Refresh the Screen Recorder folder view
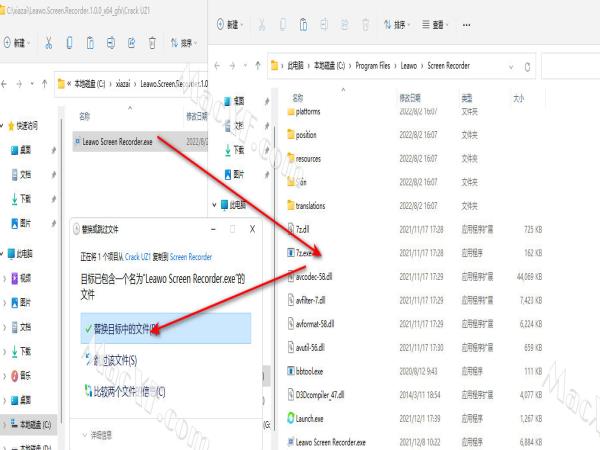 pos(527,67)
